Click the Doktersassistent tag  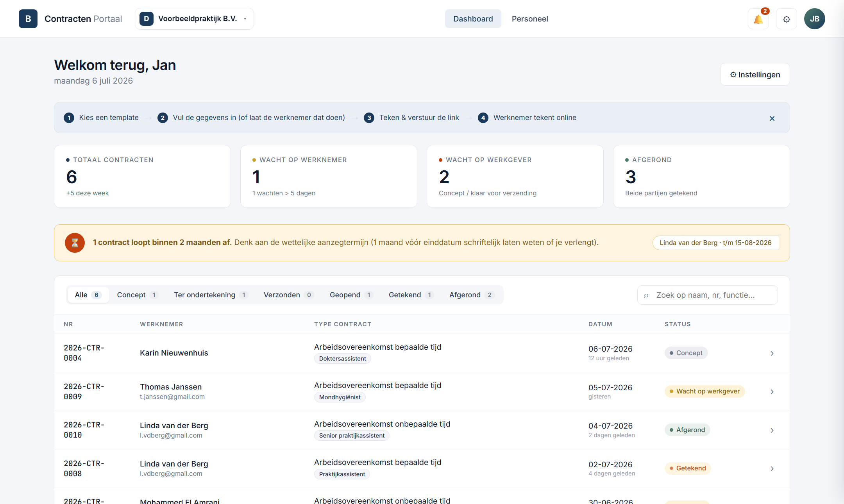pos(343,359)
